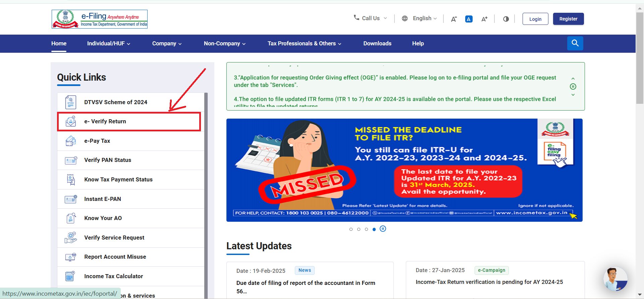Select the first carousel slide dot
The image size is (644, 299).
coord(351,229)
